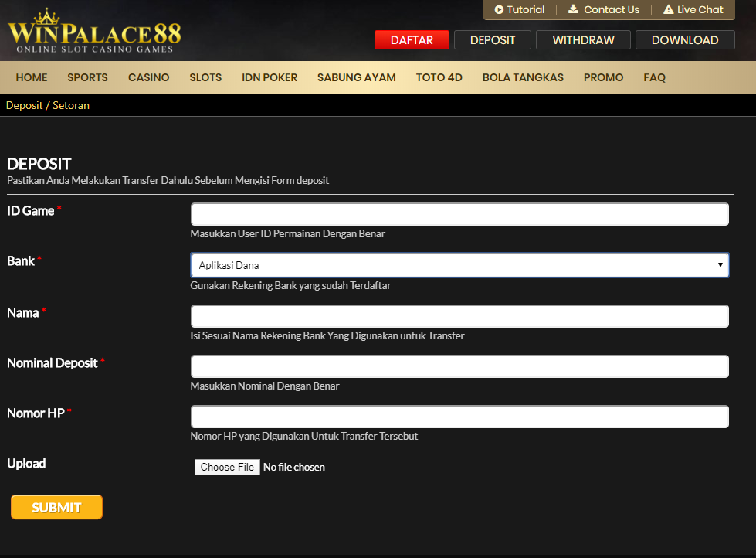Open the FAQ page
Screen dimensions: 756x558
click(x=654, y=77)
